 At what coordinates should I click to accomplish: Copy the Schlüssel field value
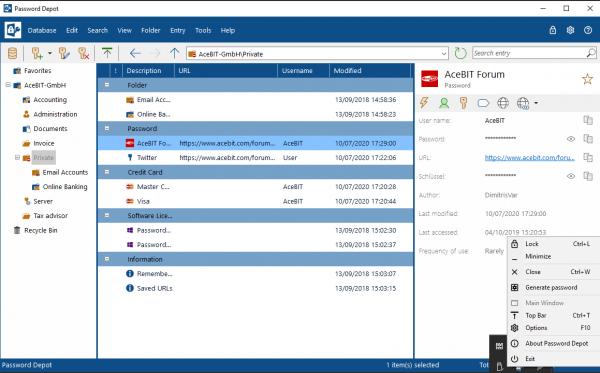point(588,176)
